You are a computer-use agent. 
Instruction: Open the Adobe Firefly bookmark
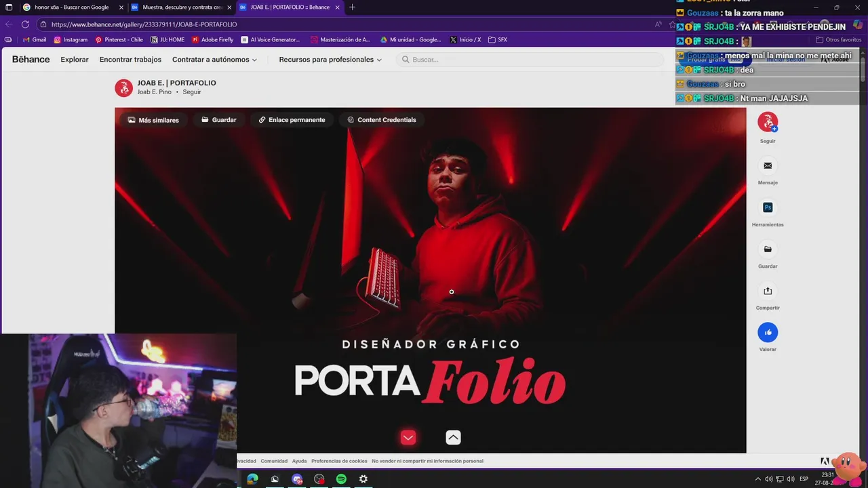pos(212,40)
